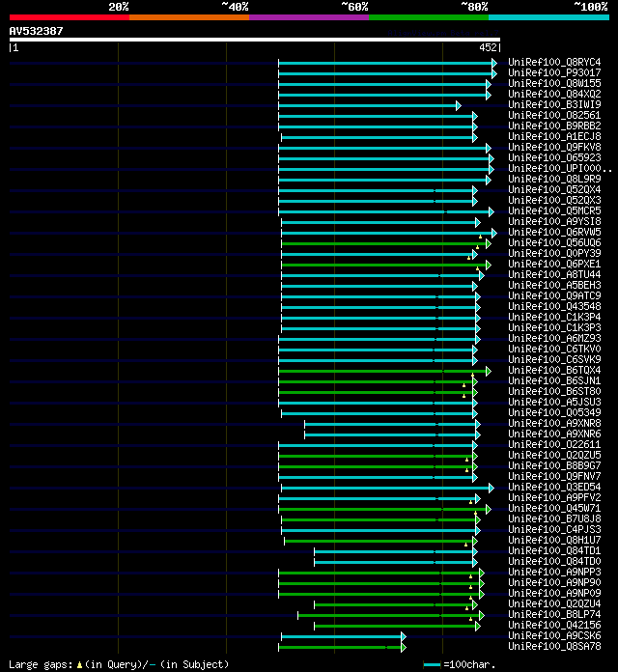Click the UniRef100_O65923 label

[554, 157]
